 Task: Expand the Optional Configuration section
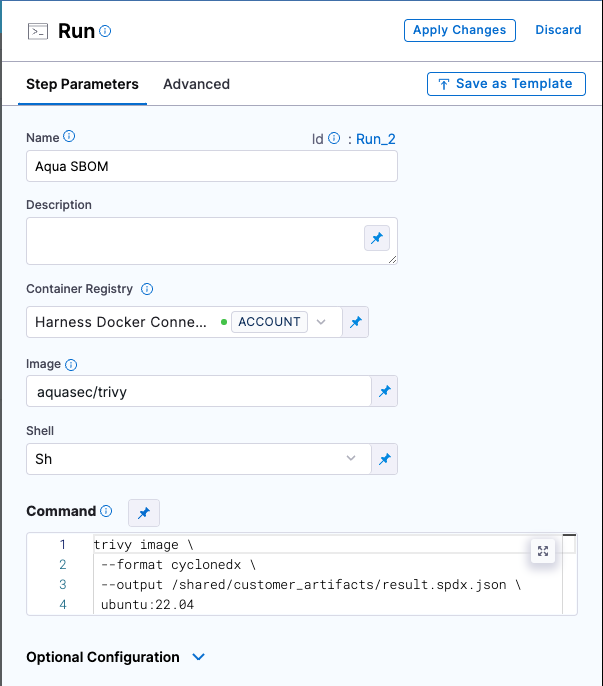(198, 657)
